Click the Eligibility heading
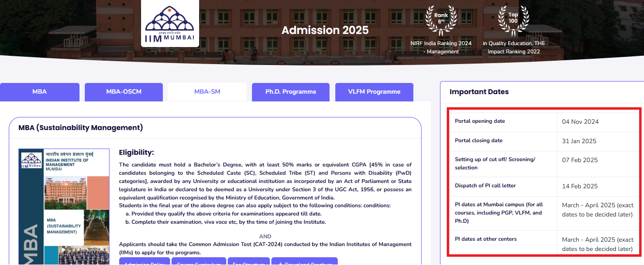The width and height of the screenshot is (644, 265). pos(136,152)
